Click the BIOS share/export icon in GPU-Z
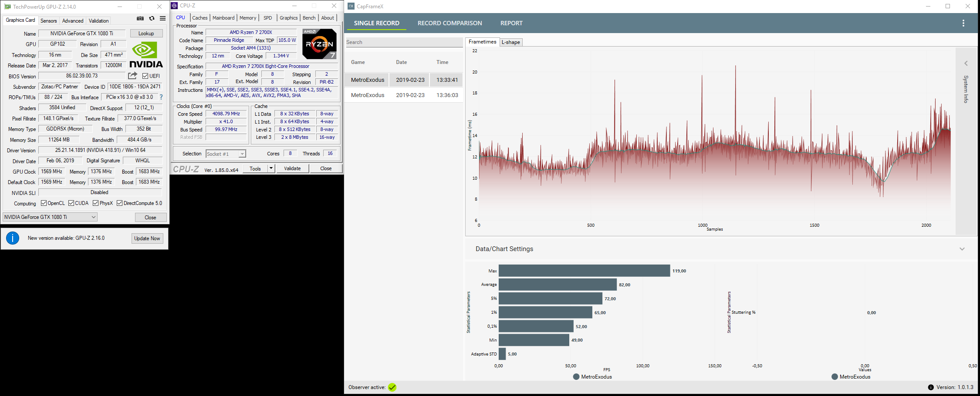Image resolution: width=980 pixels, height=396 pixels. [x=133, y=76]
